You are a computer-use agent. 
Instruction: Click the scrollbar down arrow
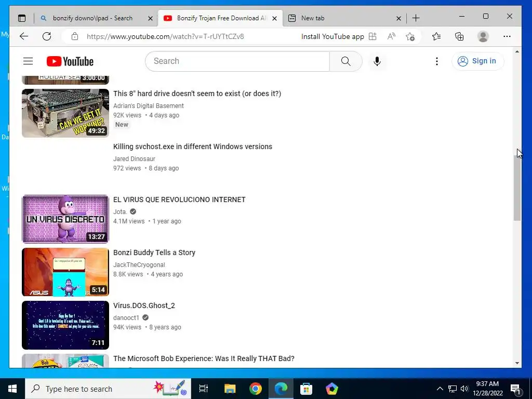click(x=517, y=363)
